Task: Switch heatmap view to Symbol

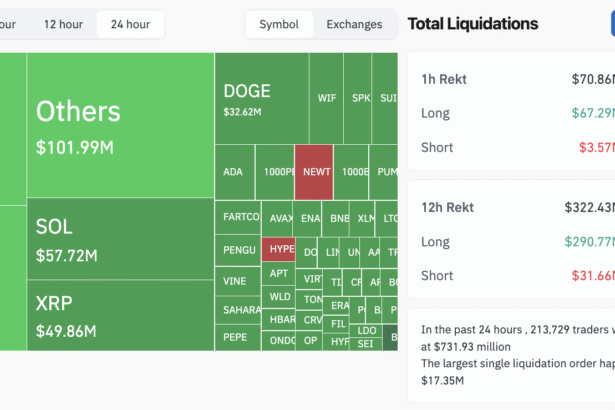Action: [x=278, y=24]
